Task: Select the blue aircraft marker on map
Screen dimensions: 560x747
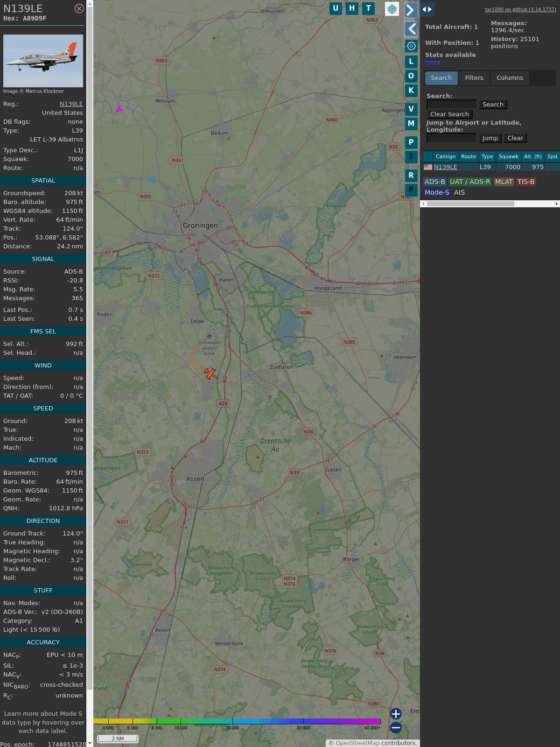Action: 151,179
